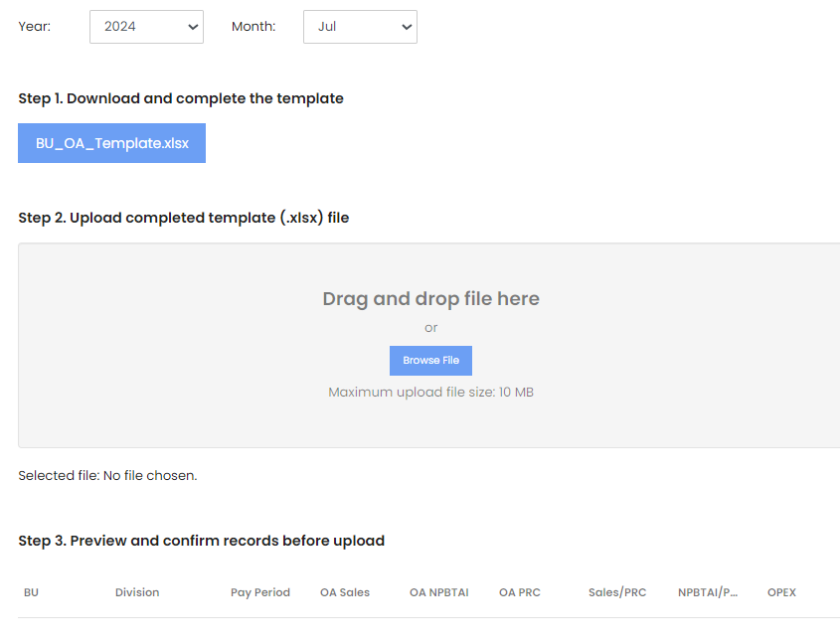Click the Sales/PRC column header
This screenshot has height=644, width=840.
coord(617,592)
